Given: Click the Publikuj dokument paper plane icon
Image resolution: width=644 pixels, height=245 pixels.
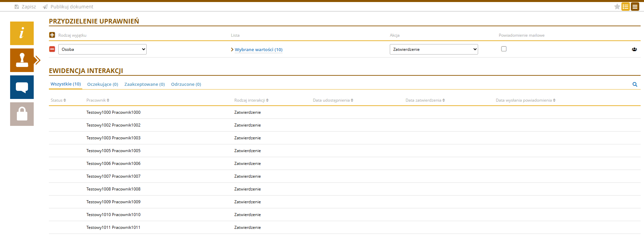Looking at the screenshot, I should pyautogui.click(x=45, y=7).
